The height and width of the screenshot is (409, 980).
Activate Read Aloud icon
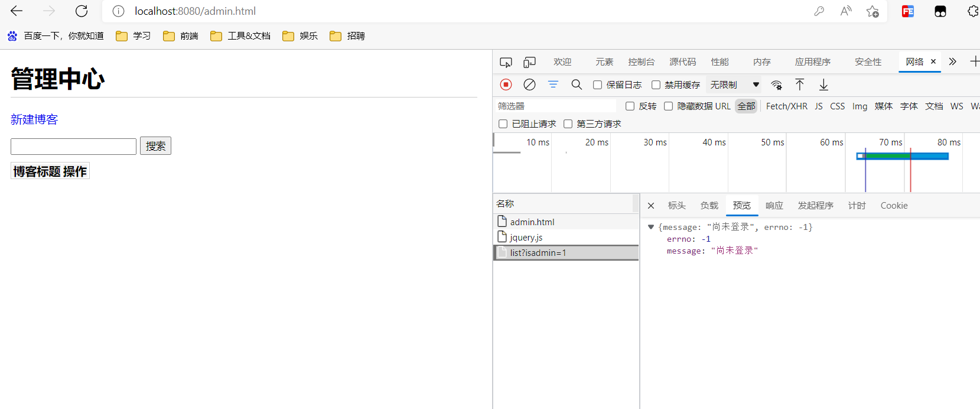[846, 11]
